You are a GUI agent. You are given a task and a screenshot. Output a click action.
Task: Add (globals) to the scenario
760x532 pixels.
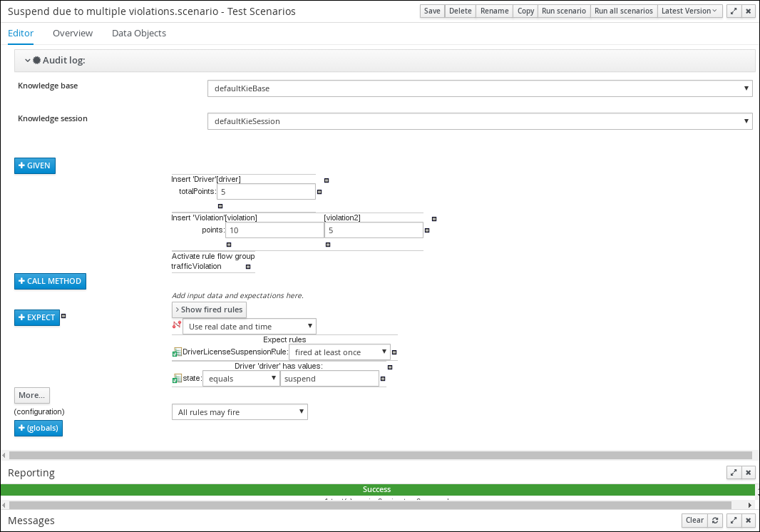tap(38, 428)
